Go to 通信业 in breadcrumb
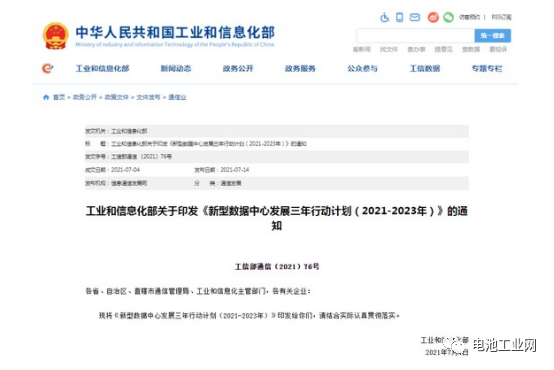This screenshot has width=554, height=370. tap(177, 97)
